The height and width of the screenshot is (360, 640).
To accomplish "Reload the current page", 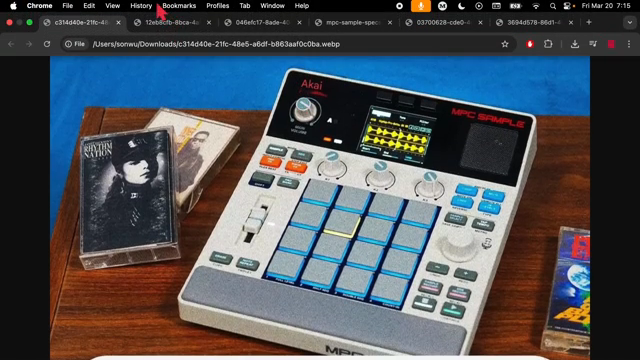I will tap(47, 44).
